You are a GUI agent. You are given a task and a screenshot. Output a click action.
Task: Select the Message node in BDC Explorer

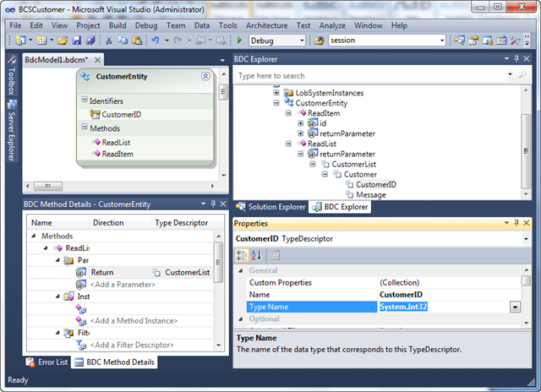pos(371,195)
